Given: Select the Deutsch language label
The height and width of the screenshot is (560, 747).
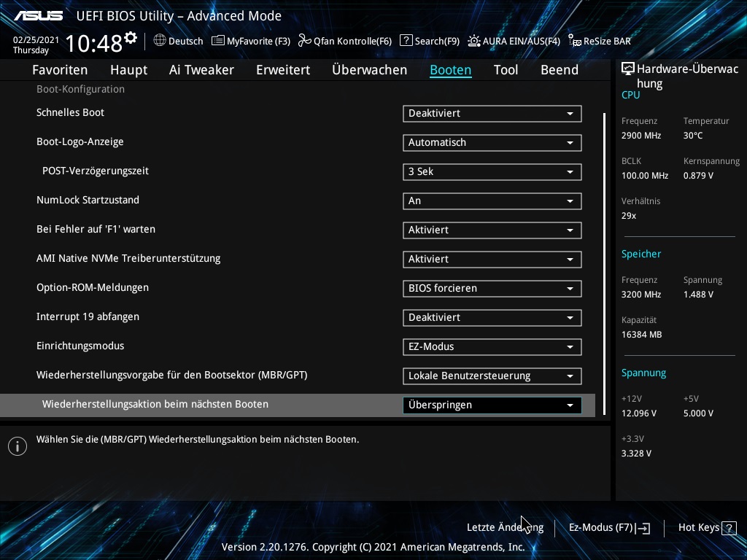Looking at the screenshot, I should (x=186, y=41).
